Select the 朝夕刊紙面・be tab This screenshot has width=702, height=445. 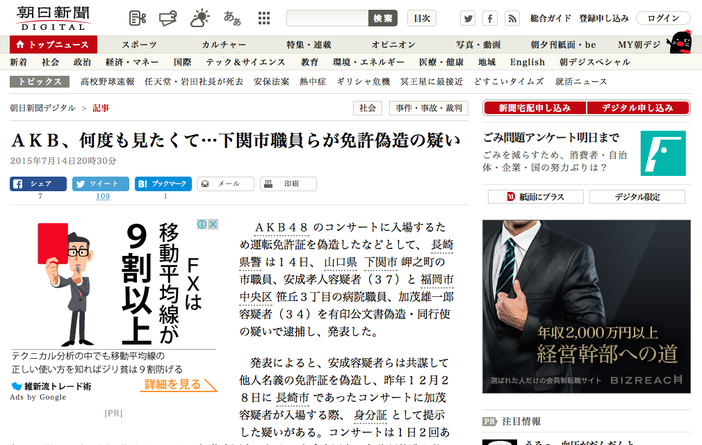(x=563, y=45)
